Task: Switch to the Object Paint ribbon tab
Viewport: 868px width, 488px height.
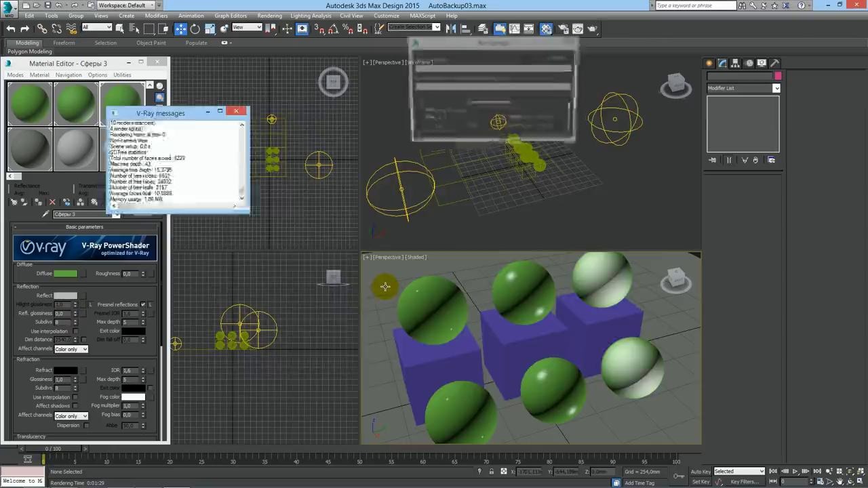Action: [x=151, y=43]
